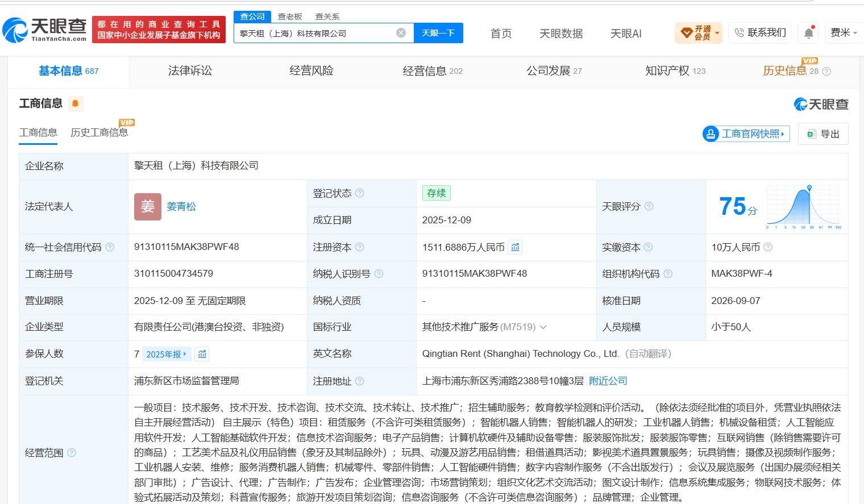The image size is (864, 504).
Task: Click help icon next to 历史信息 tab
Action: [826, 72]
